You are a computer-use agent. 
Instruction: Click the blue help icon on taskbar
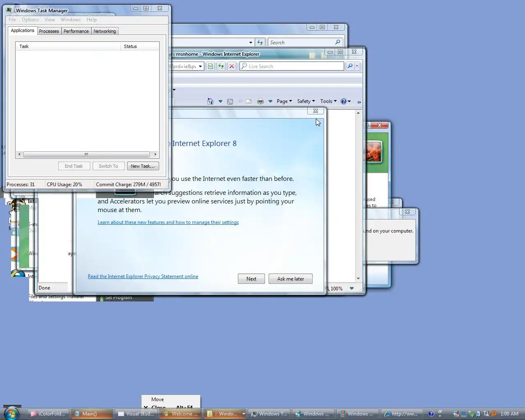click(x=431, y=414)
